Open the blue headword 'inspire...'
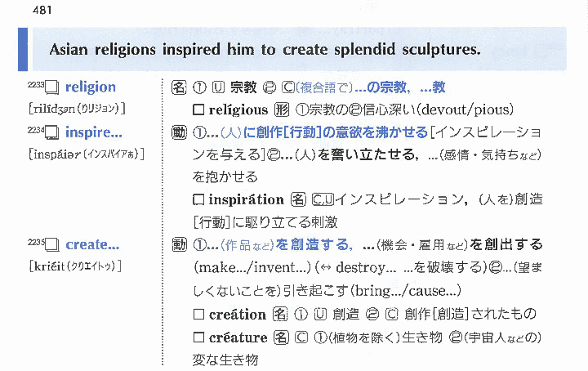Screen dimensions: 588x371 (93, 132)
